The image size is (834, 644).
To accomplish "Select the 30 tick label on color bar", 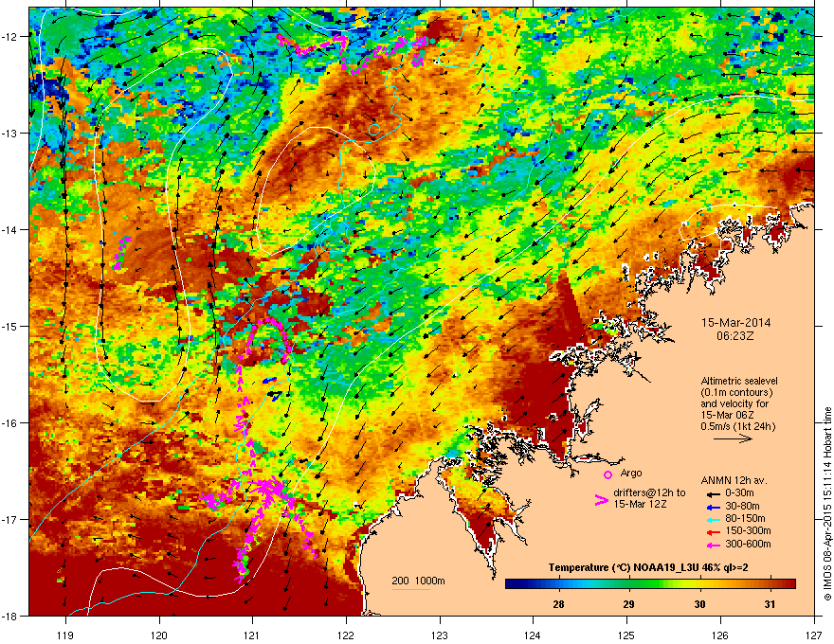I will click(699, 604).
